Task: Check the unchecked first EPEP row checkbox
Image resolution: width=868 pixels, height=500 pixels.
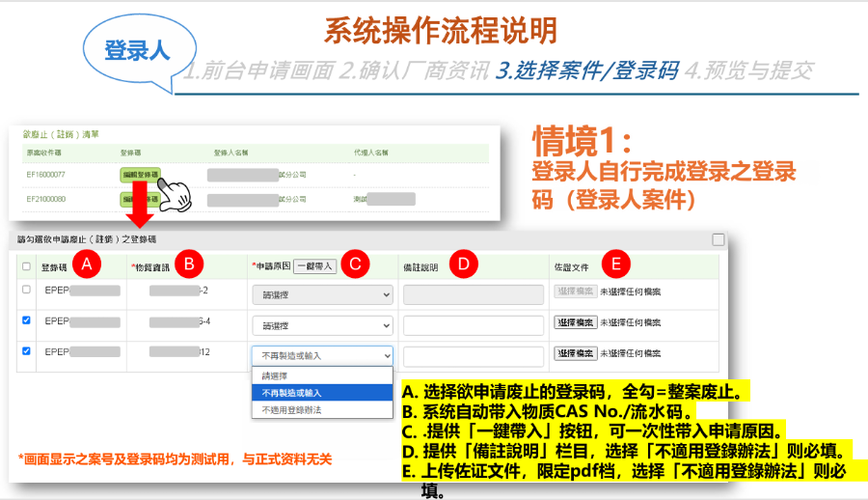Action: [x=26, y=290]
